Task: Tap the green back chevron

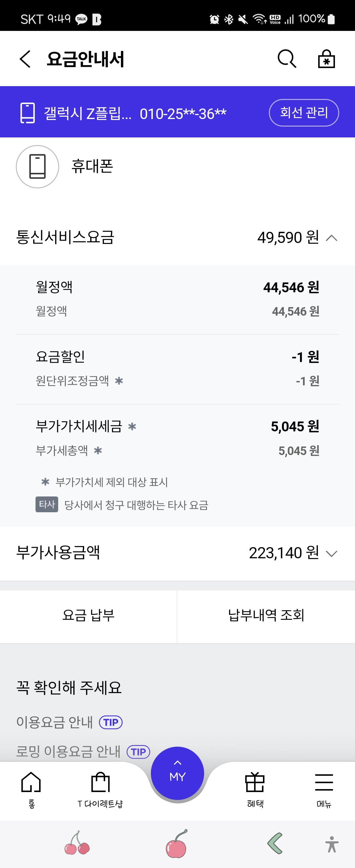Action: pyautogui.click(x=275, y=843)
